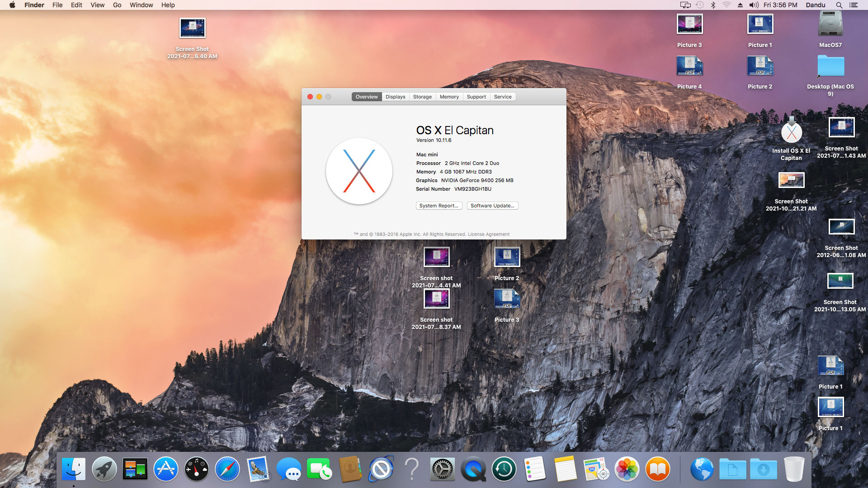Switch to the Support tab
868x488 pixels.
(476, 97)
